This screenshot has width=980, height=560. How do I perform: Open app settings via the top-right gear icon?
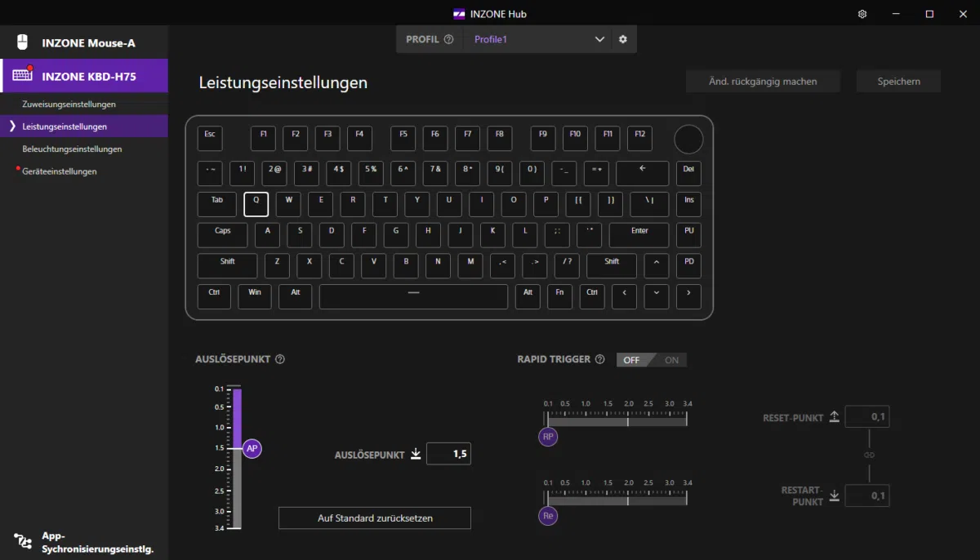click(x=861, y=14)
